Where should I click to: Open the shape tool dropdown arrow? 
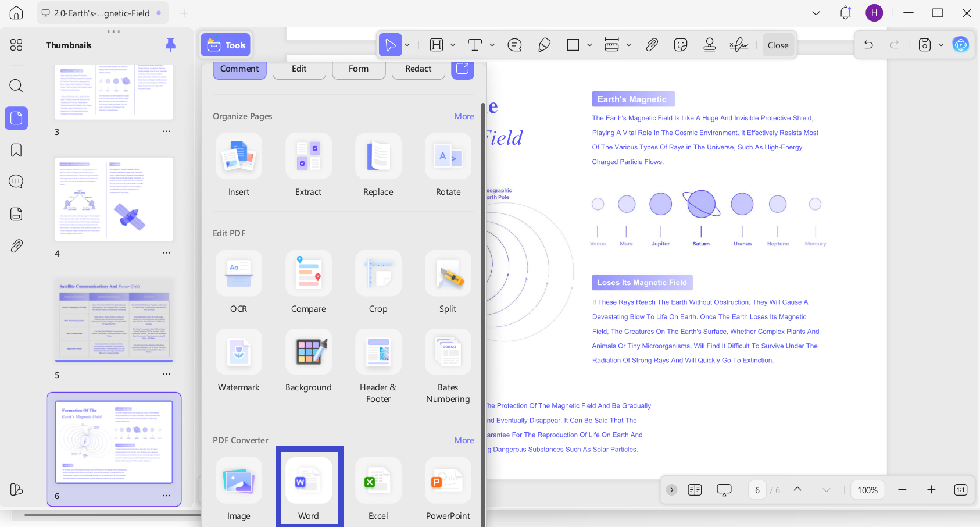[589, 45]
